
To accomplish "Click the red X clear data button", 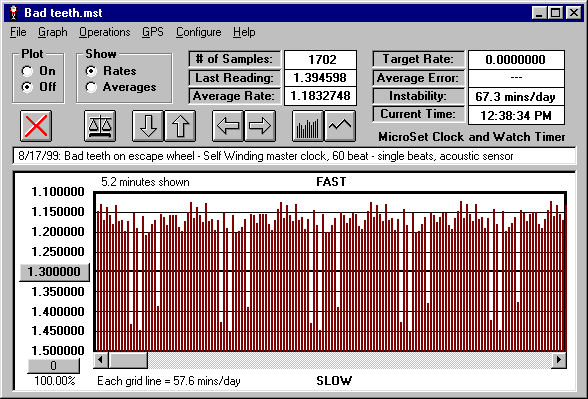I will [36, 126].
